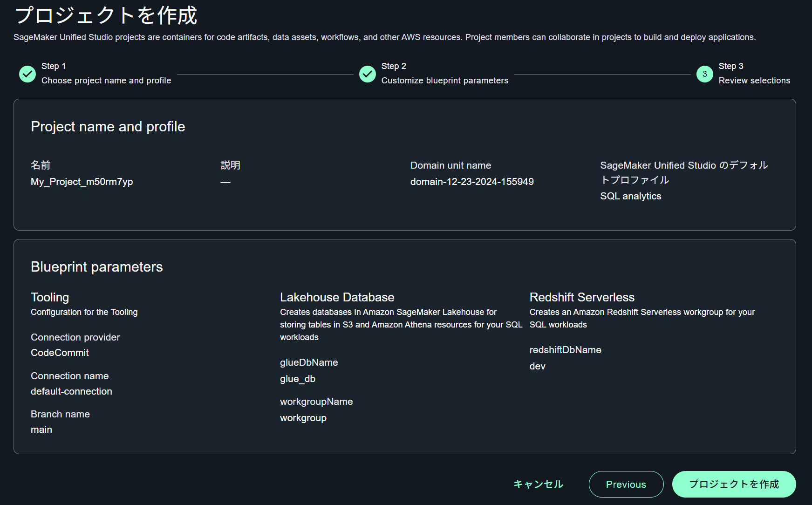Click the domain value domain-12-23-2024-155949

[x=472, y=182]
